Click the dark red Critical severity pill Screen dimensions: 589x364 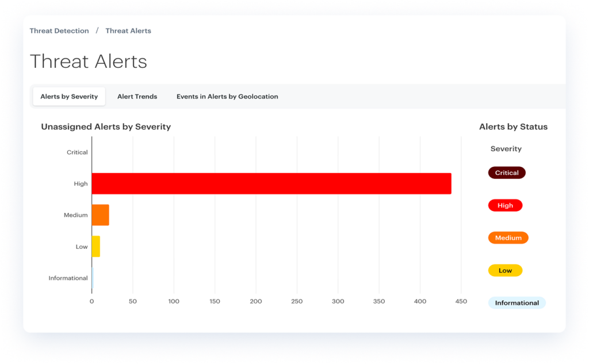point(507,173)
